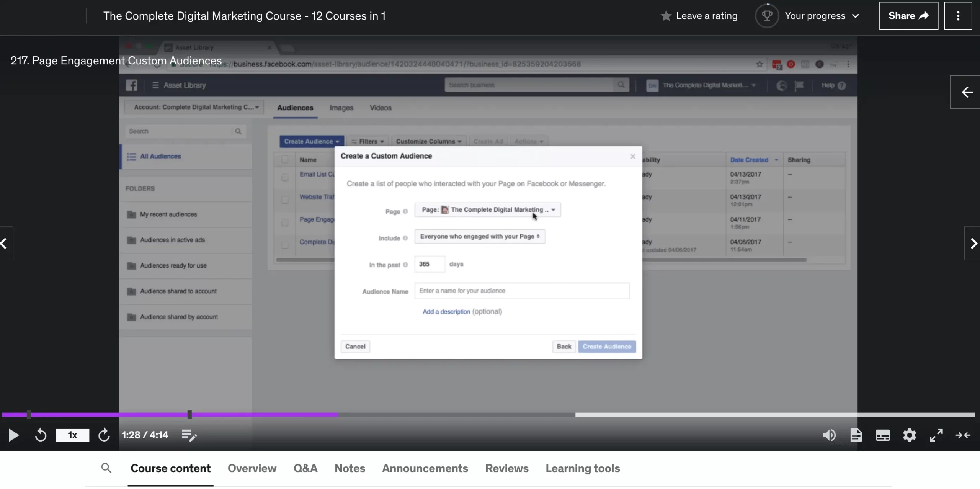Image resolution: width=980 pixels, height=489 pixels.
Task: Rewind video five seconds
Action: coord(41,435)
